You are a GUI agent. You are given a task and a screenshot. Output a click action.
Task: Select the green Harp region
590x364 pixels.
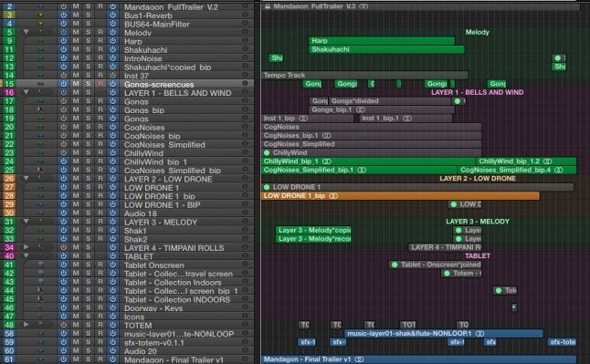click(382, 41)
